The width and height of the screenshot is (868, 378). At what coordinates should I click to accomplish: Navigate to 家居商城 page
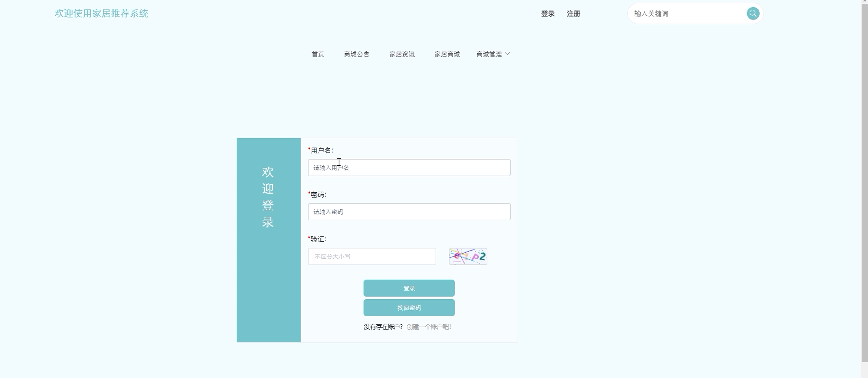(x=447, y=54)
